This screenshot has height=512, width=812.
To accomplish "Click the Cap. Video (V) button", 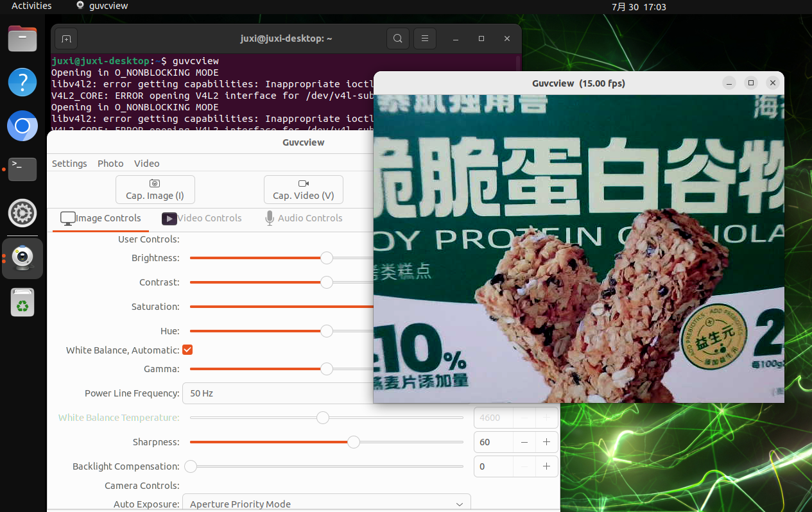I will point(304,189).
